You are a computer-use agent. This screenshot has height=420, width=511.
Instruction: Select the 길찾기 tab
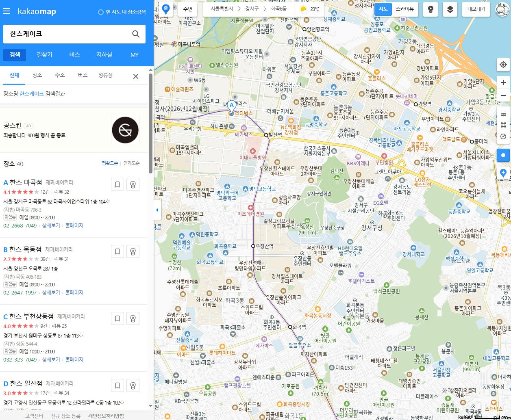point(45,55)
